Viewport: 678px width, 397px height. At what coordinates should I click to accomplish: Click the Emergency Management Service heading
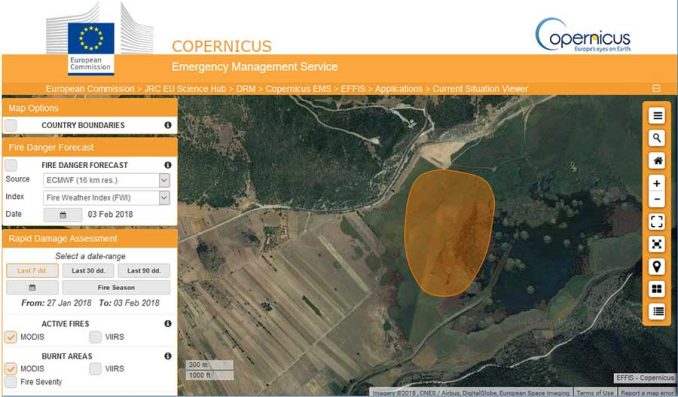[255, 67]
